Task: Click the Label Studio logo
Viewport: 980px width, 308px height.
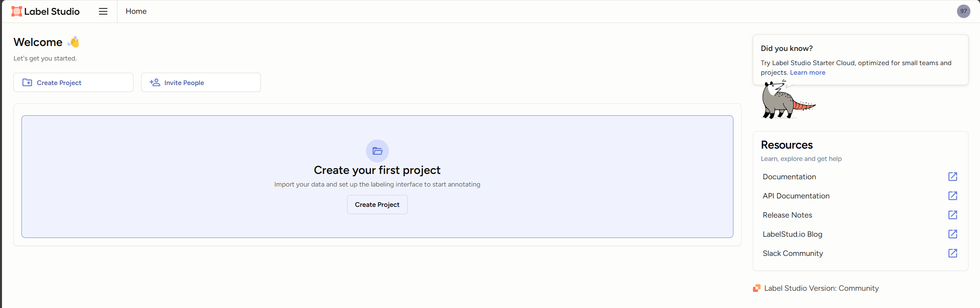Action: (x=46, y=11)
